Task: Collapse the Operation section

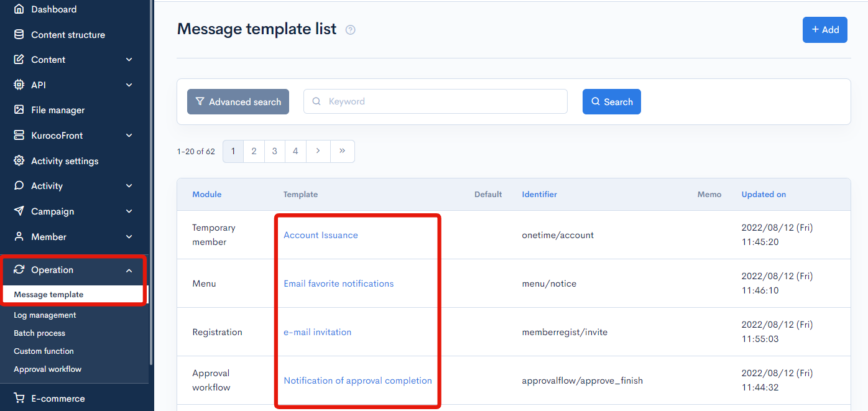Action: [129, 270]
